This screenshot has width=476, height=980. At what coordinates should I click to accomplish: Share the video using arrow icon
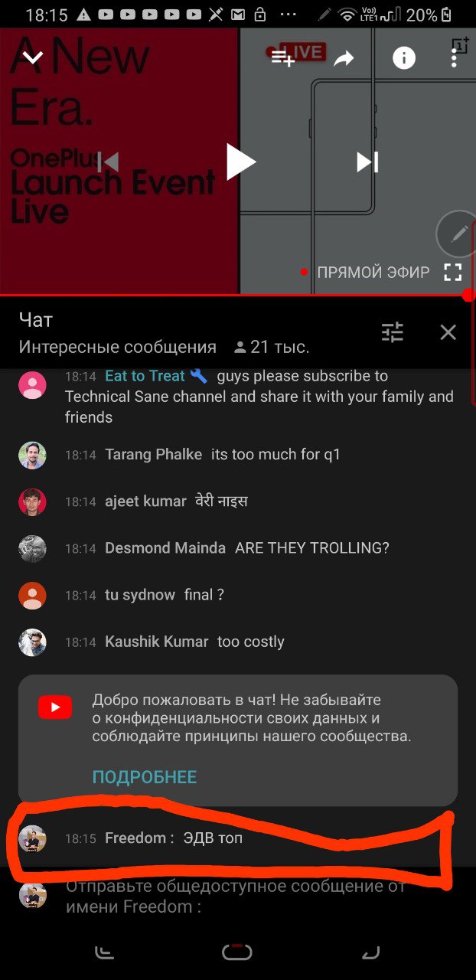[344, 58]
